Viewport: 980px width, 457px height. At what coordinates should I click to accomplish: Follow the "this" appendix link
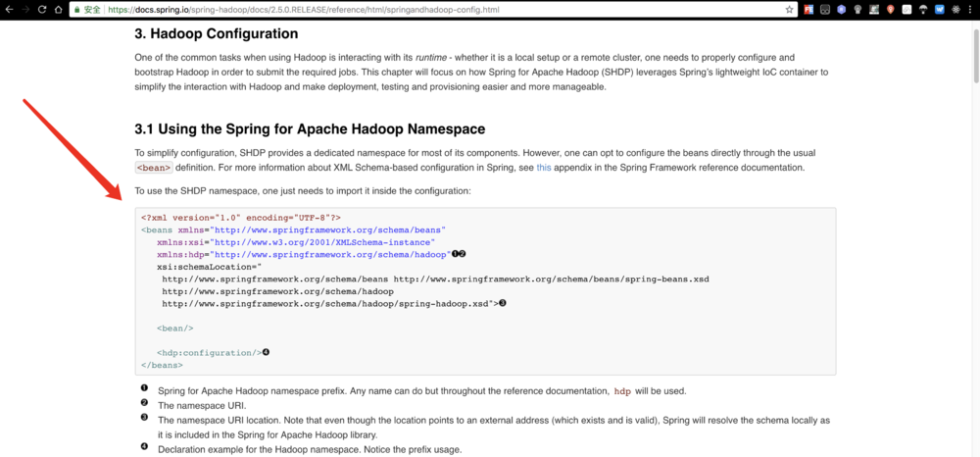coord(544,168)
